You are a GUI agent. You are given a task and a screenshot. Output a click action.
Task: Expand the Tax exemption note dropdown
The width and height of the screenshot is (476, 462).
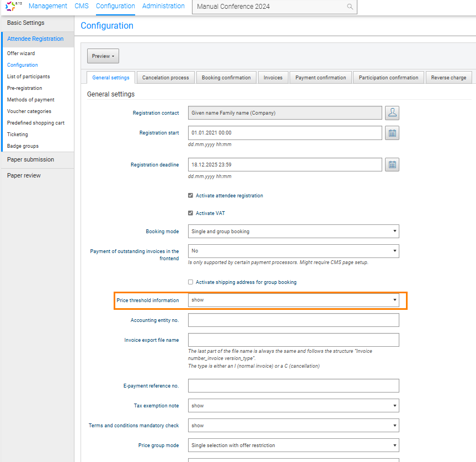293,406
